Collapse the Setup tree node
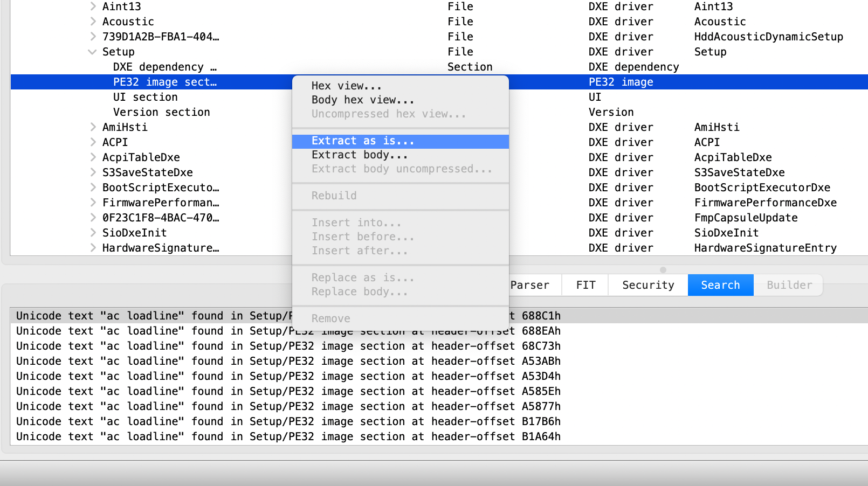The height and width of the screenshot is (486, 868). point(92,52)
